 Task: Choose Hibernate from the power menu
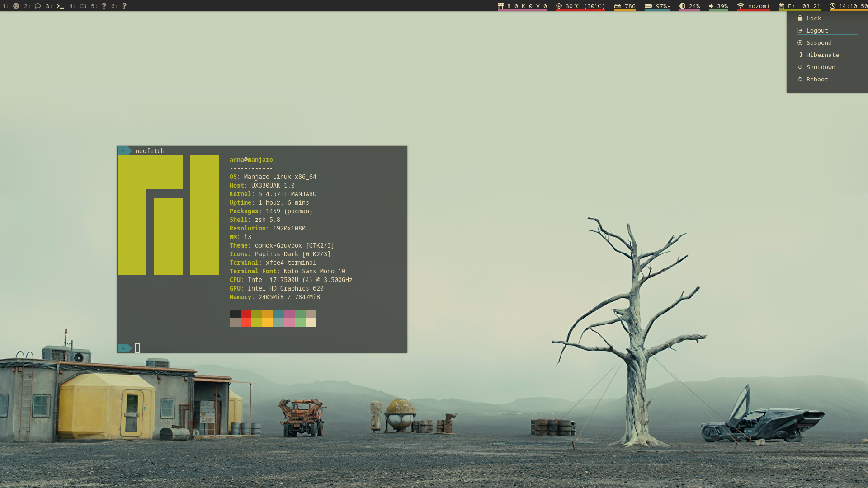pos(822,55)
